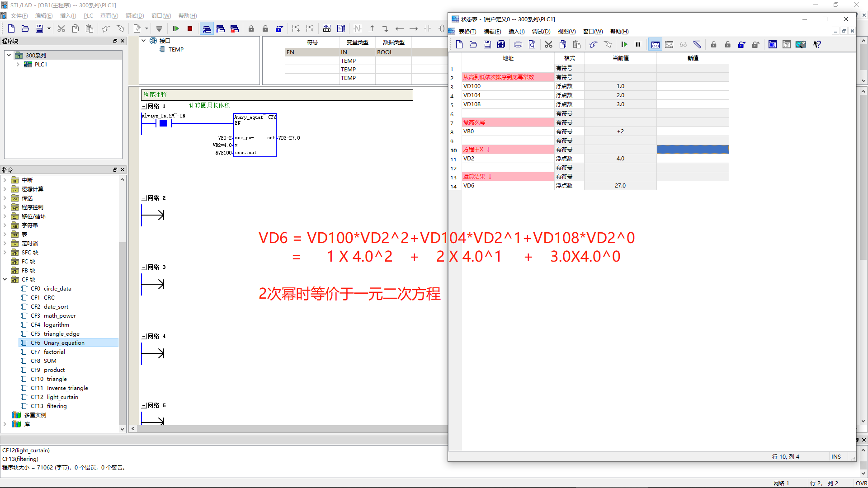868x488 pixels.
Task: Click single read glasses icon in status table
Action: [683, 44]
